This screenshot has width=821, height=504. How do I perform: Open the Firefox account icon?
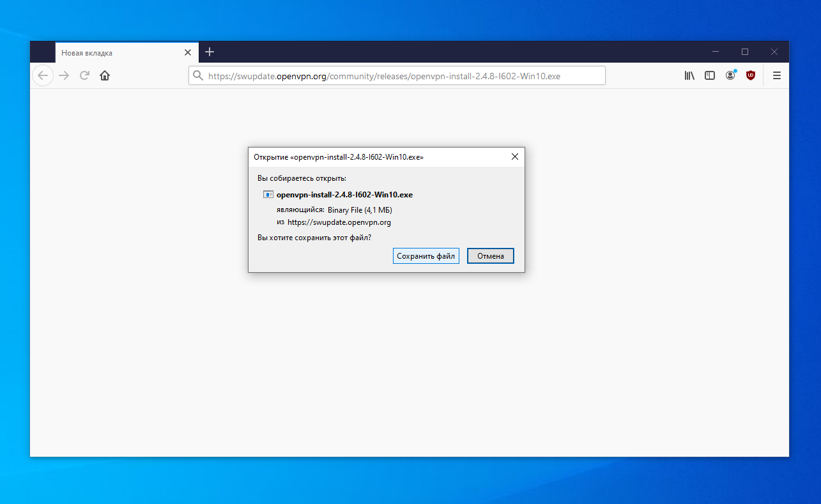730,75
